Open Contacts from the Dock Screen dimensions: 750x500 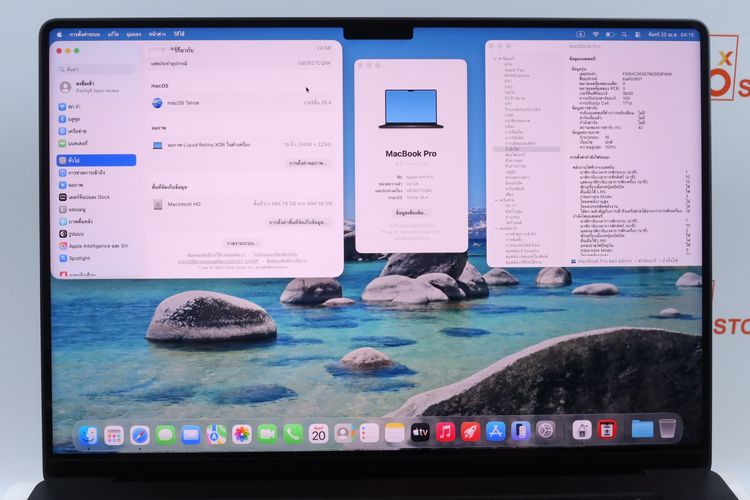tap(344, 433)
